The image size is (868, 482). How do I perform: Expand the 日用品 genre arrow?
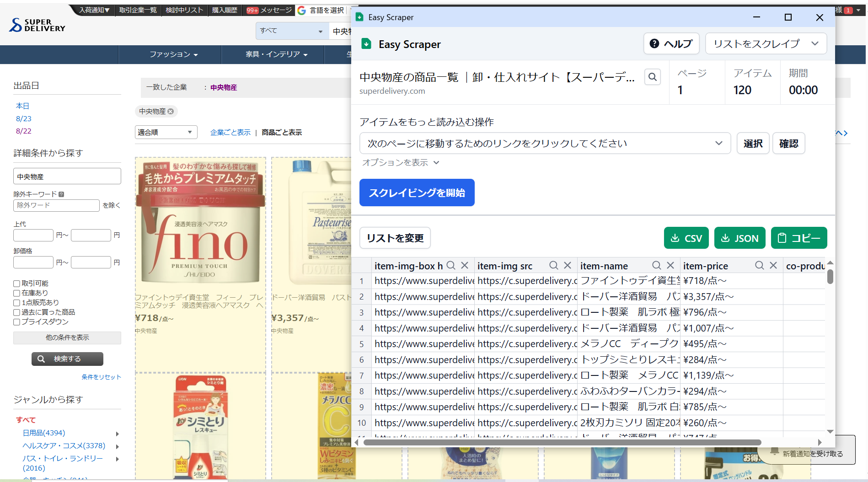tap(118, 434)
